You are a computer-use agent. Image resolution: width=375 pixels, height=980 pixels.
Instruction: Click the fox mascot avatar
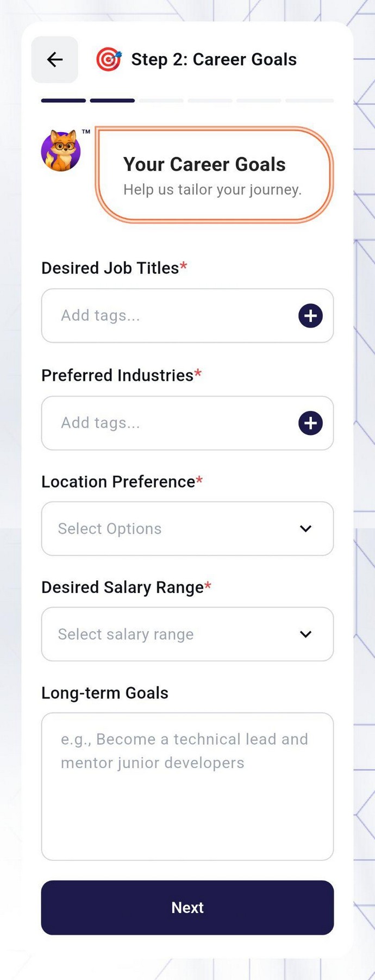61,151
